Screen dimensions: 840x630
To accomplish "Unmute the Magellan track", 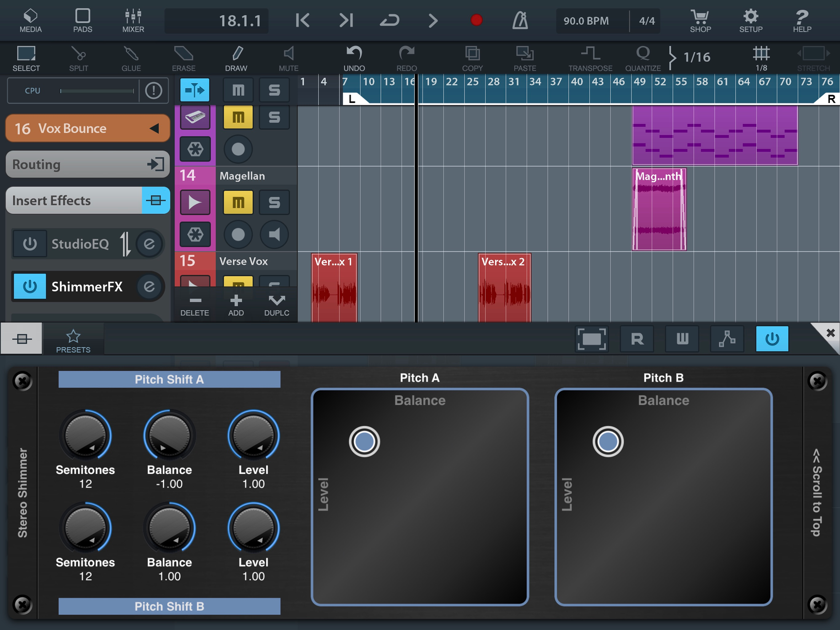I will pos(238,202).
